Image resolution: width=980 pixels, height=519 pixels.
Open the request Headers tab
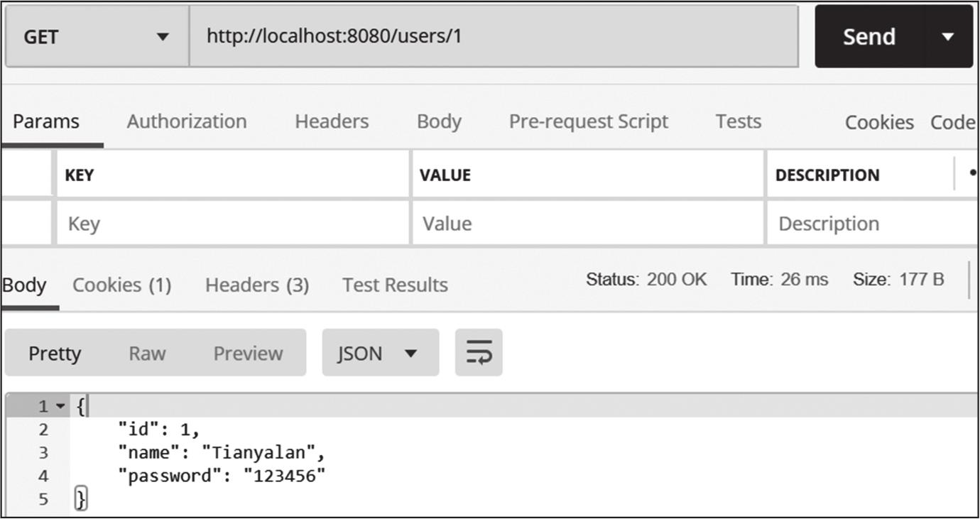point(332,121)
